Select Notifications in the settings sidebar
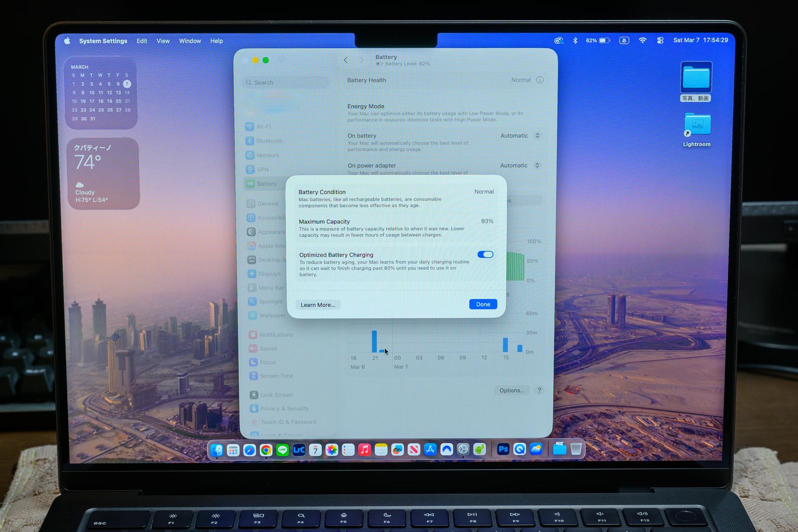The image size is (798, 532). tap(292, 335)
